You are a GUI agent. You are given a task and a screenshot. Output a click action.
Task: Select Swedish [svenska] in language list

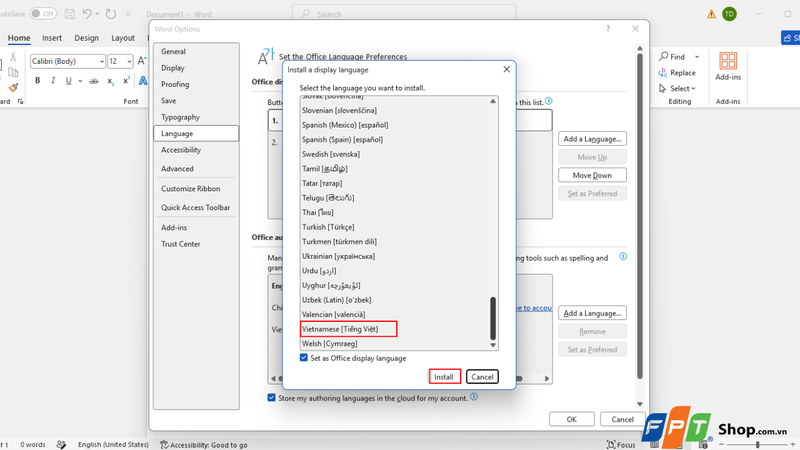394,154
